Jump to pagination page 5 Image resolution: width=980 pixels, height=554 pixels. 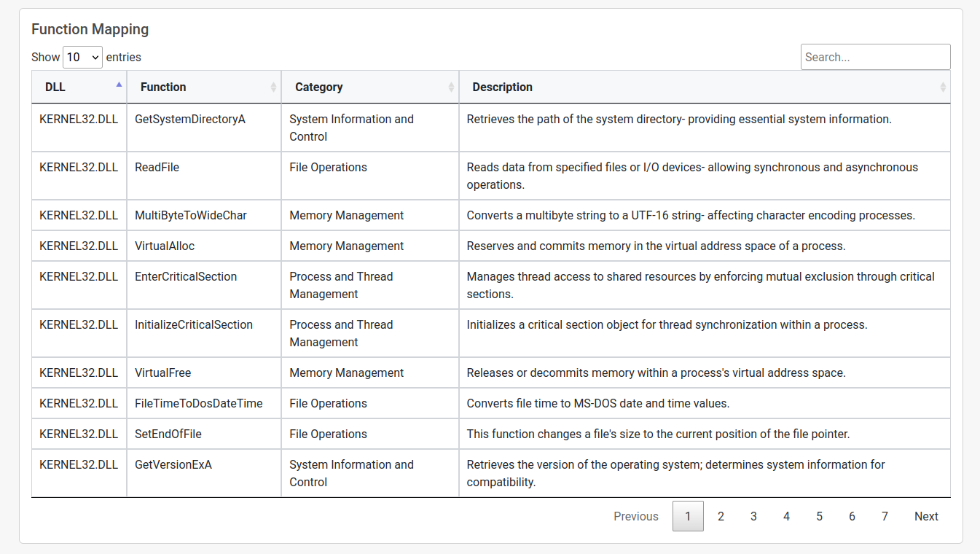pos(819,516)
